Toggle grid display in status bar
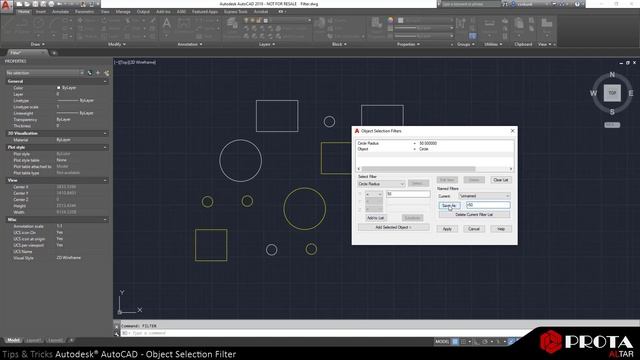This screenshot has width=640, height=360. (x=455, y=342)
